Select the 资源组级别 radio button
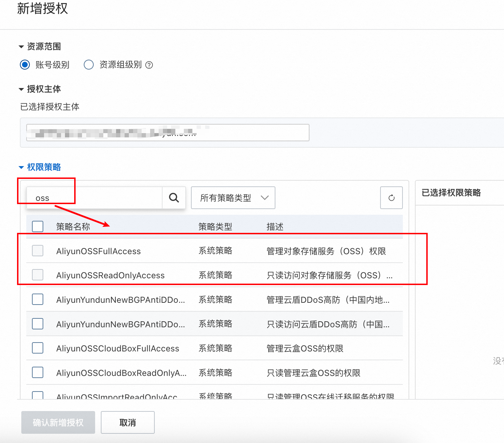Image resolution: width=504 pixels, height=443 pixels. [x=89, y=65]
